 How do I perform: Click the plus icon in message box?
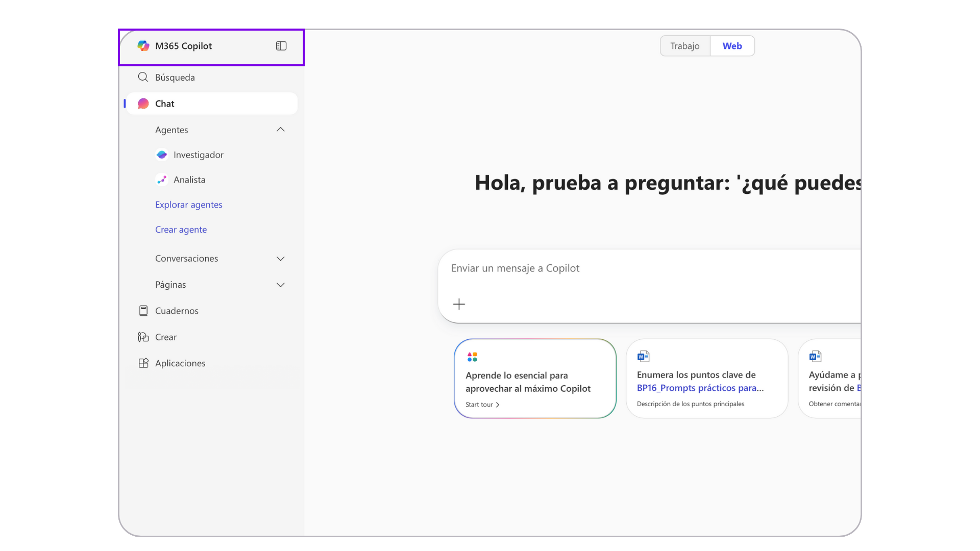[459, 304]
